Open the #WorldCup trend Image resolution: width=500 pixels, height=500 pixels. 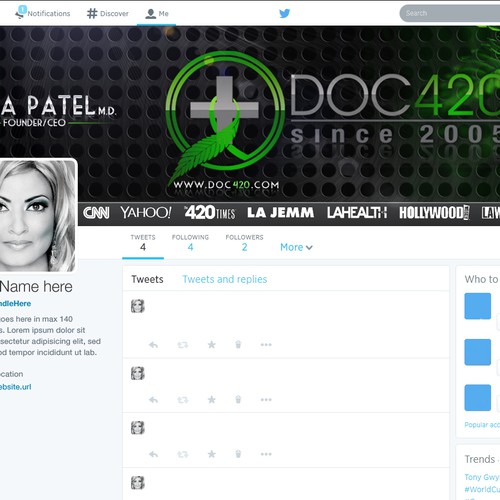[482, 490]
